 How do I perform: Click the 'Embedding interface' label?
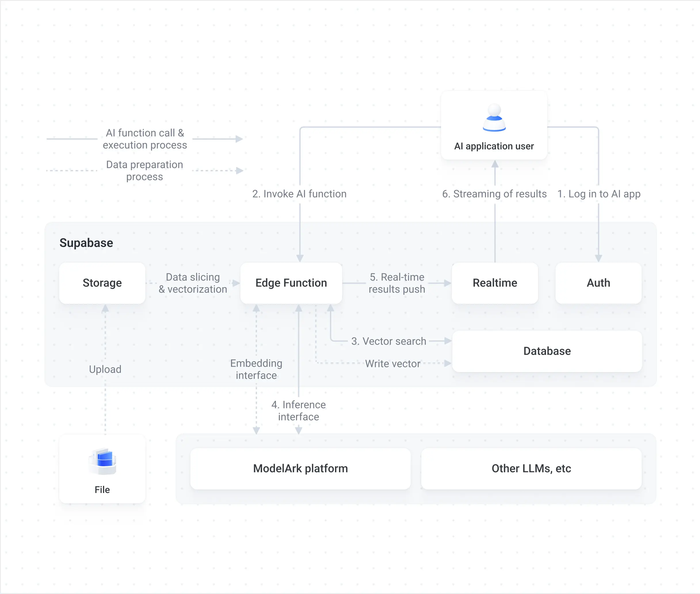click(256, 370)
